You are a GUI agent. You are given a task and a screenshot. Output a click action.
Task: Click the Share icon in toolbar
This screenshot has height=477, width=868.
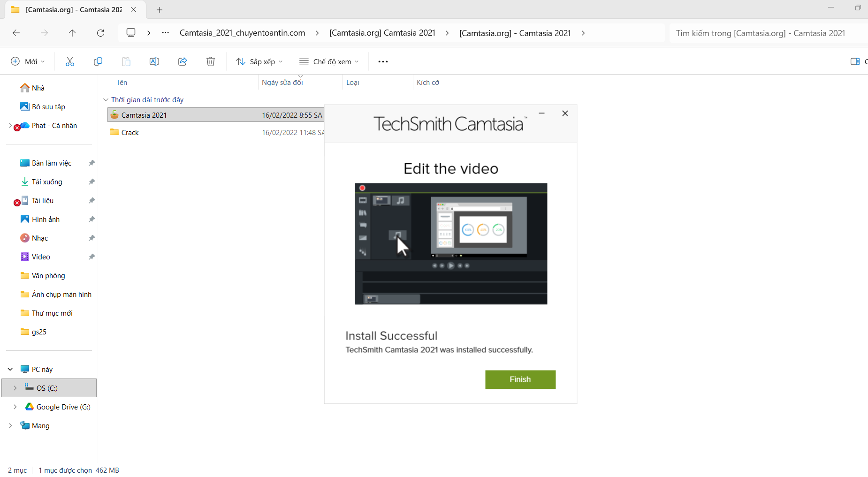pos(183,61)
